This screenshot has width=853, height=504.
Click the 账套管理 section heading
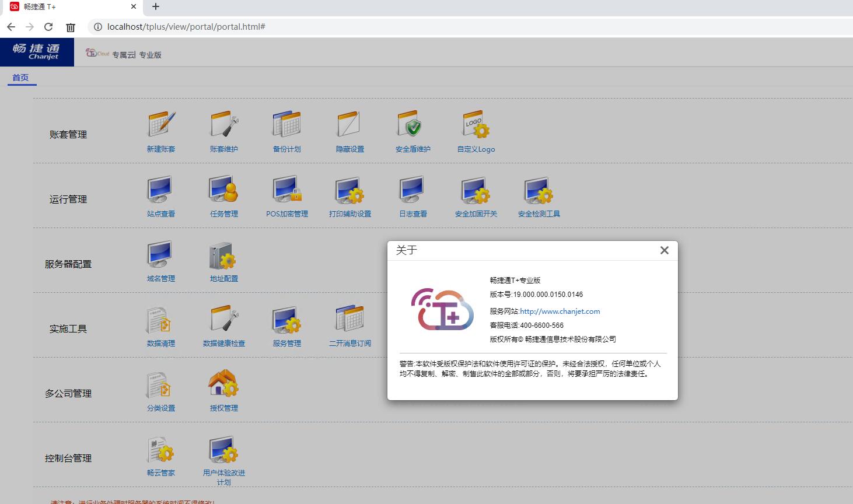tap(68, 135)
